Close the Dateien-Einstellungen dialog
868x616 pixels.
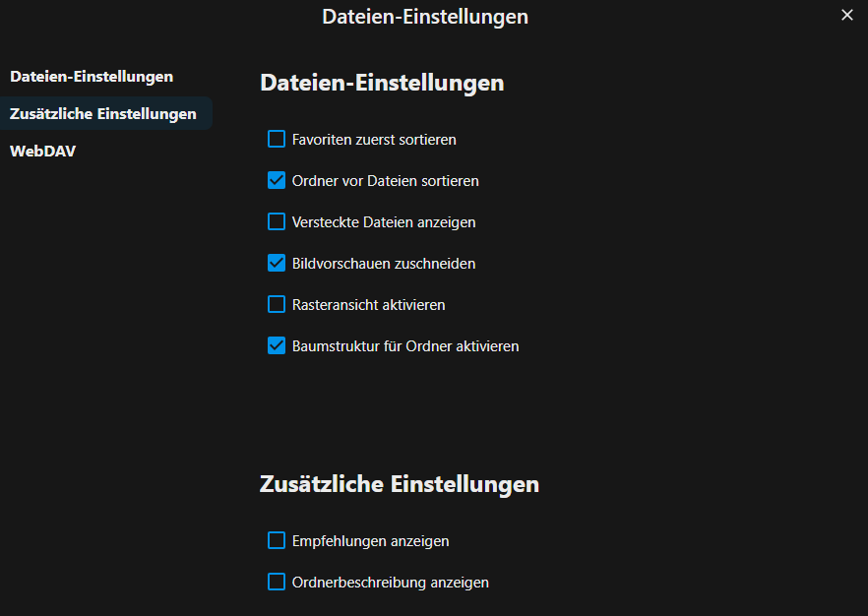847,15
